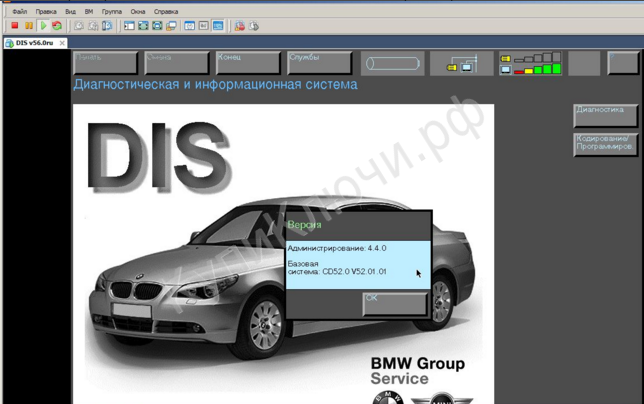Close the DIS v56.0ru tab
Screen dimensions: 644x404
click(x=62, y=43)
